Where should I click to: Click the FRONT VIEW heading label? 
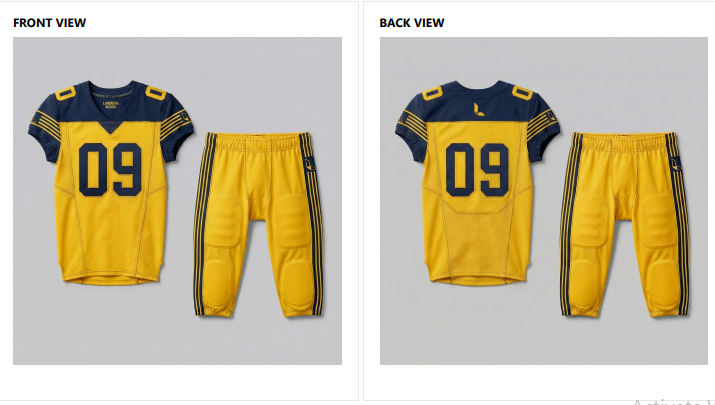coord(49,23)
